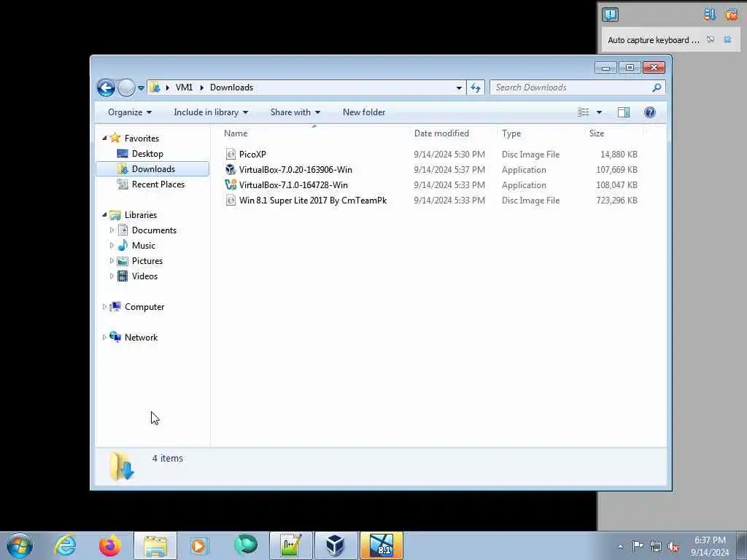Image resolution: width=747 pixels, height=560 pixels.
Task: Click the Action Center flag icon
Action: coord(637,546)
